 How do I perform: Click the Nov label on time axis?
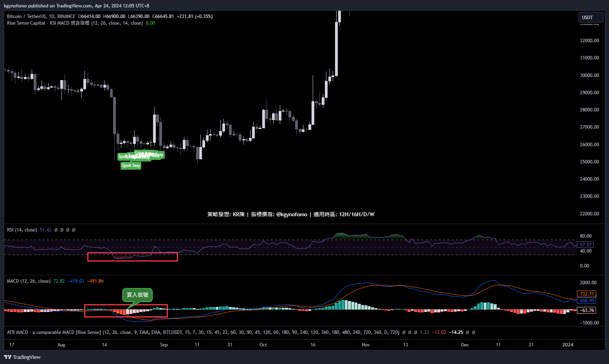click(x=366, y=345)
